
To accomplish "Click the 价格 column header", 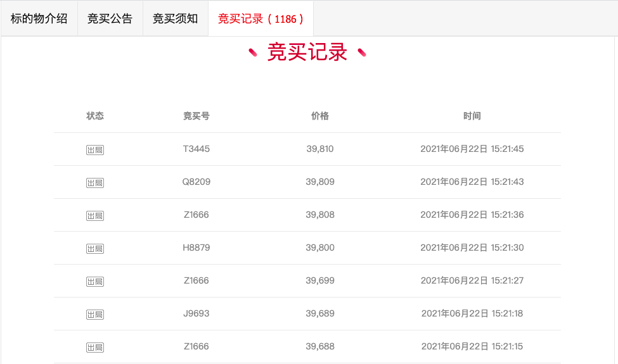I will pyautogui.click(x=320, y=116).
